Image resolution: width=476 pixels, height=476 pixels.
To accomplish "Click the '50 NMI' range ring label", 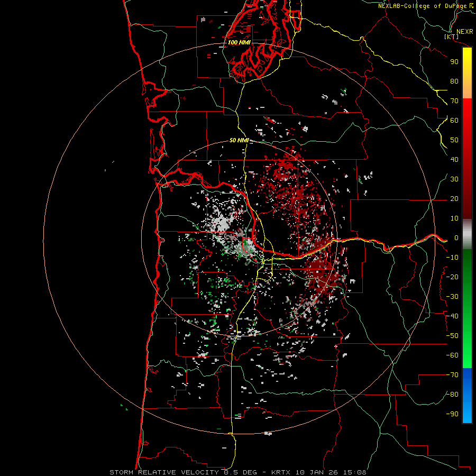I will point(239,140).
